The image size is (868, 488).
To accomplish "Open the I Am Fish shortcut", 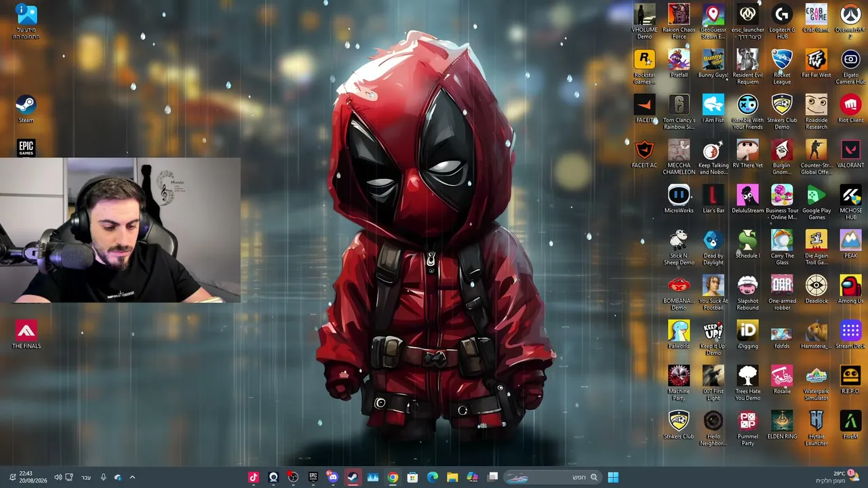I will pyautogui.click(x=713, y=109).
